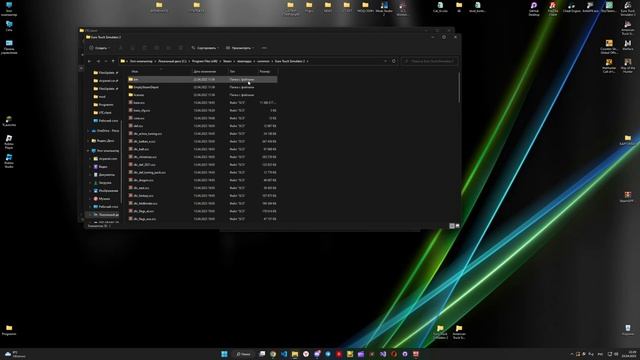Open Visual Studio from the taskbar

[383, 354]
